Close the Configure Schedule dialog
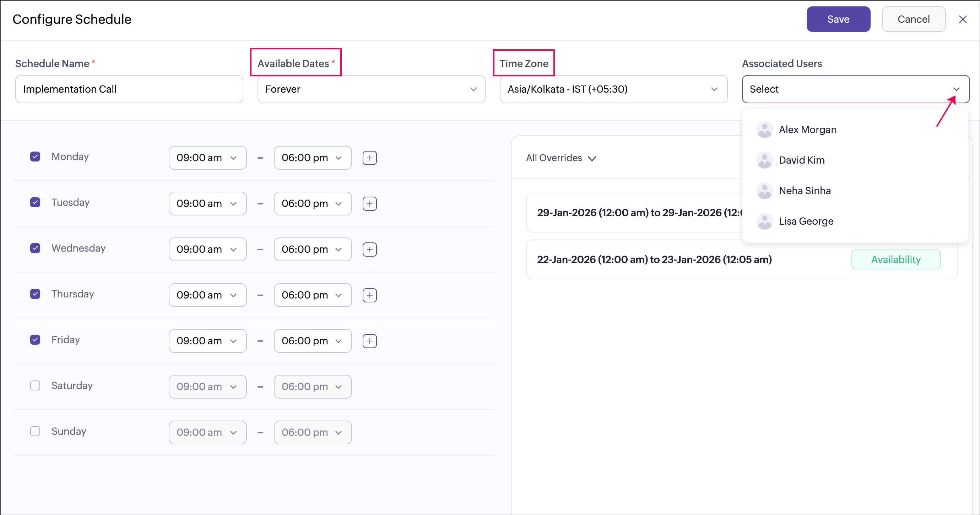The width and height of the screenshot is (980, 515). click(963, 20)
